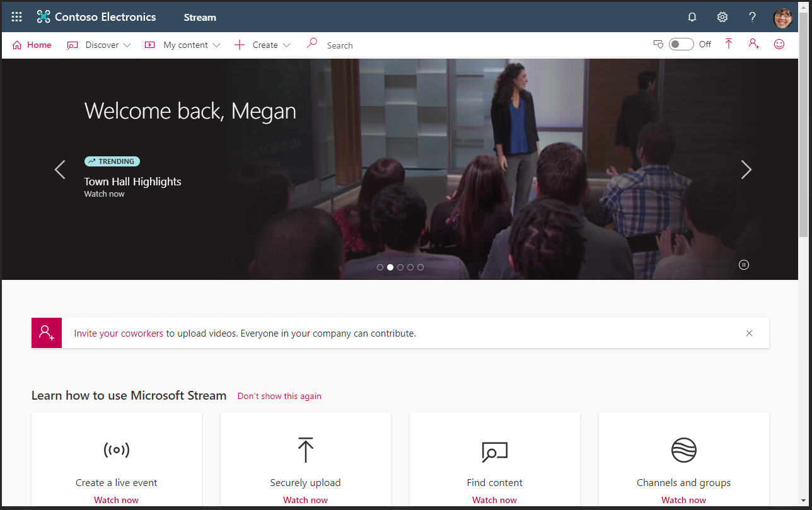Toggle the Off switch in the nav bar
The image size is (812, 510).
coord(681,44)
